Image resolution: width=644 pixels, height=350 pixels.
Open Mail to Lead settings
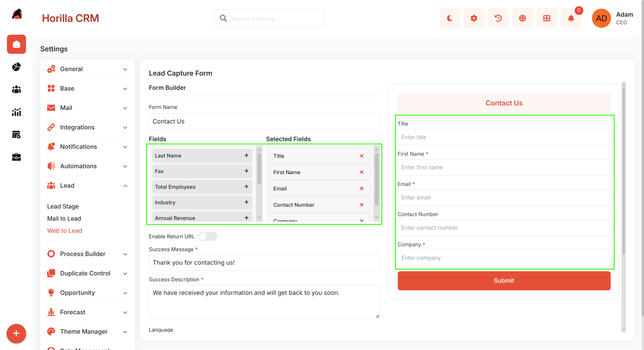64,219
